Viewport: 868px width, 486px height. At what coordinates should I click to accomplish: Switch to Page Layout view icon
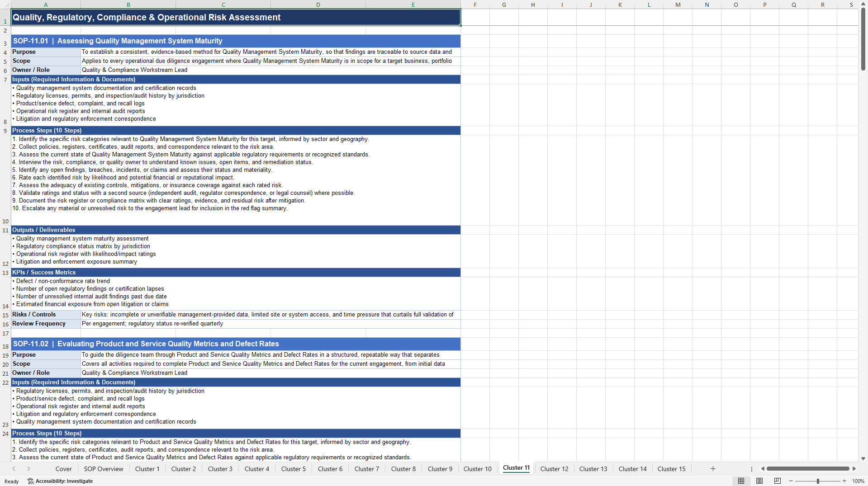click(759, 481)
